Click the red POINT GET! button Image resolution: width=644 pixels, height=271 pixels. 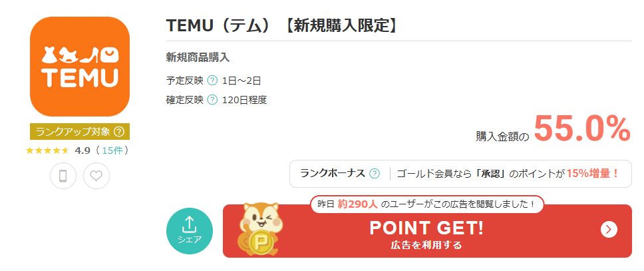(x=426, y=231)
